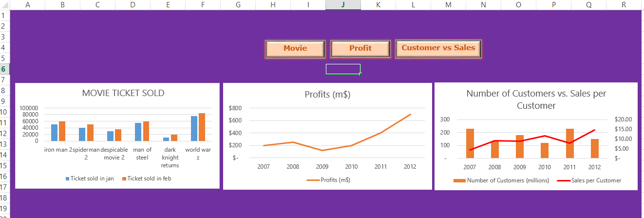Select column M header
The height and width of the screenshot is (218, 644).
[x=448, y=5]
